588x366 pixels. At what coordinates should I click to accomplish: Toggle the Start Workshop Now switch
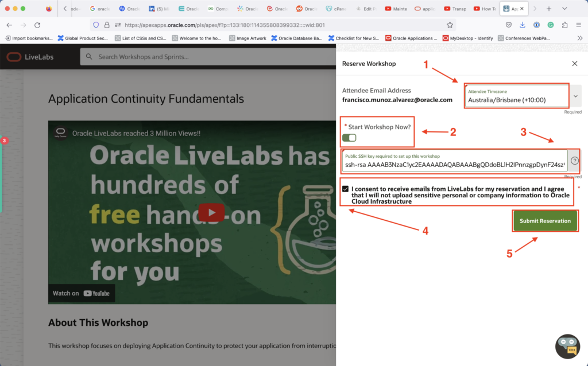349,138
